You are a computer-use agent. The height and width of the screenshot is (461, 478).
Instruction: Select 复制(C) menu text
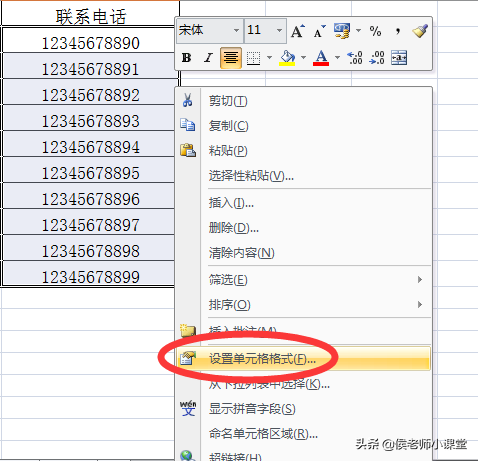(x=229, y=126)
